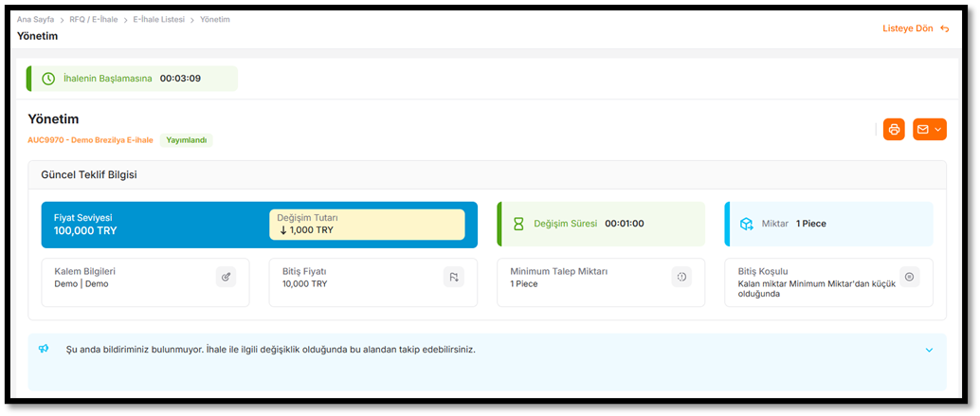Navigate to E-İhale Listesi breadcrumb
This screenshot has height=416, width=980.
pyautogui.click(x=157, y=19)
